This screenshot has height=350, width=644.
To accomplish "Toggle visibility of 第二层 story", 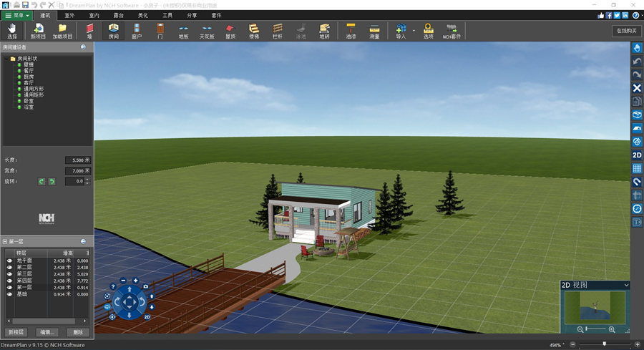I will pyautogui.click(x=9, y=267).
